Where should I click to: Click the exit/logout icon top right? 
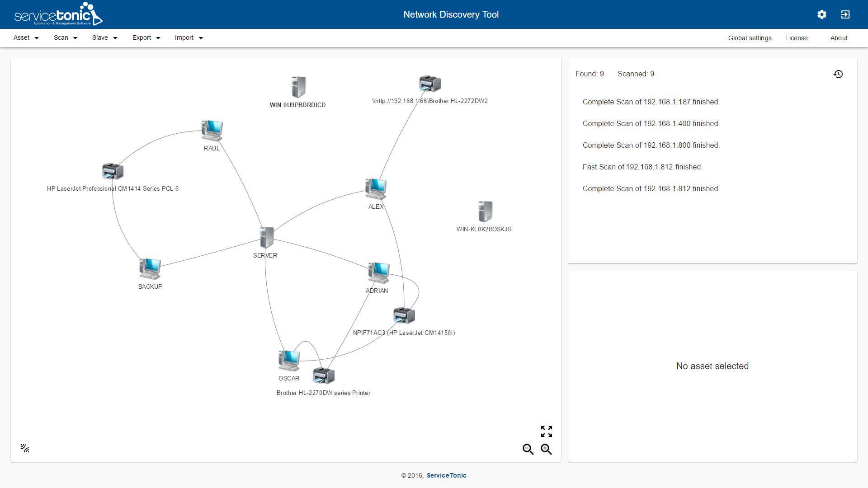845,14
